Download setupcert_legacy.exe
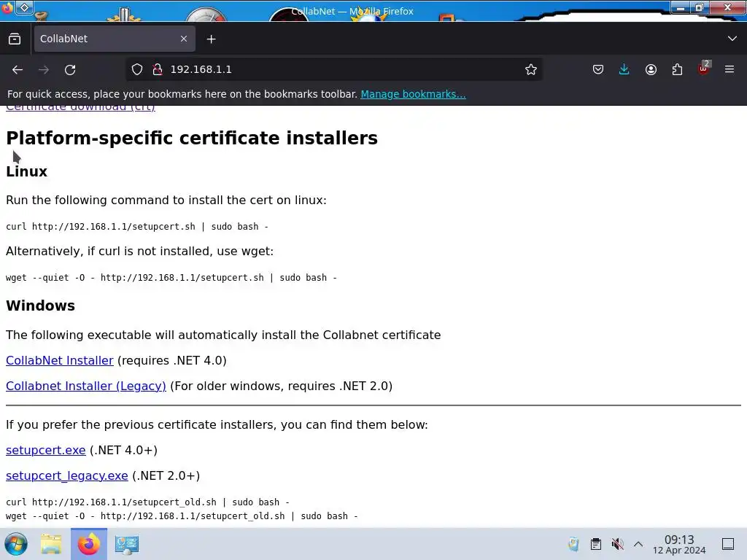This screenshot has width=747, height=560. [66, 476]
